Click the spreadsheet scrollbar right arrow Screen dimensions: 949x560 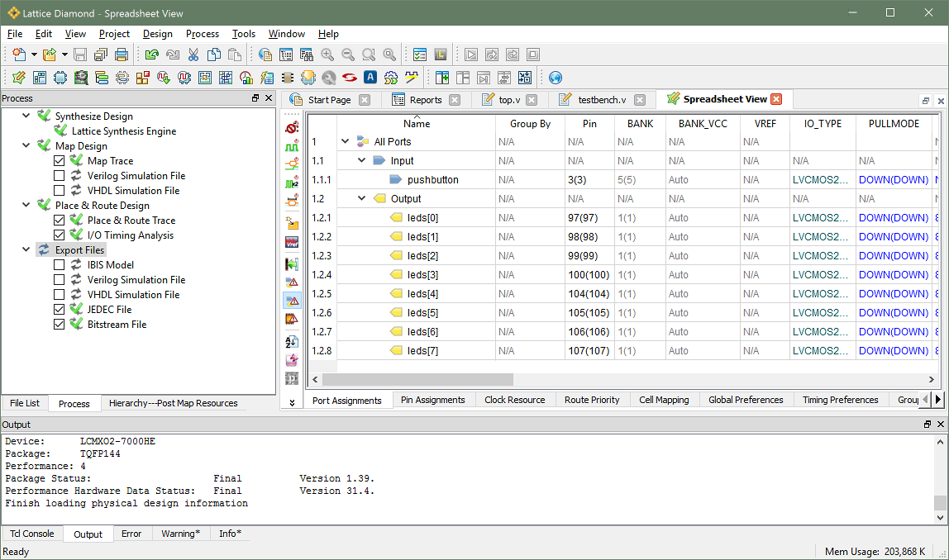pyautogui.click(x=932, y=379)
